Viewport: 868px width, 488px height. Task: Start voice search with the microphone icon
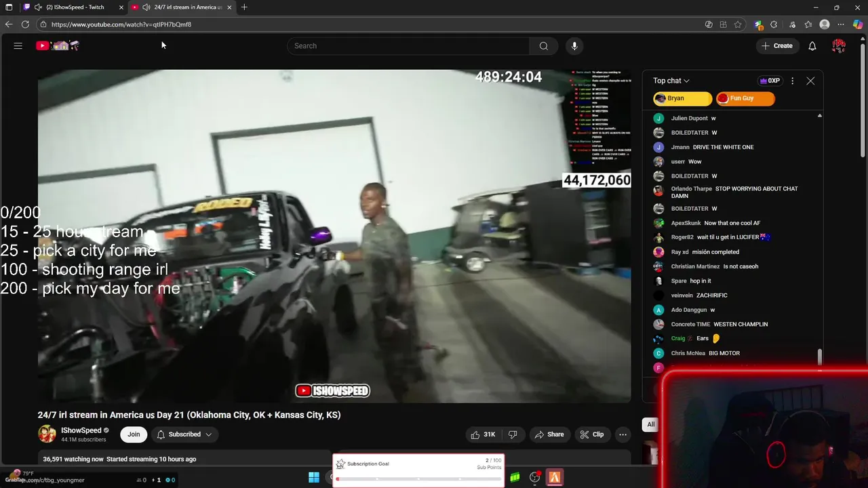(x=574, y=45)
